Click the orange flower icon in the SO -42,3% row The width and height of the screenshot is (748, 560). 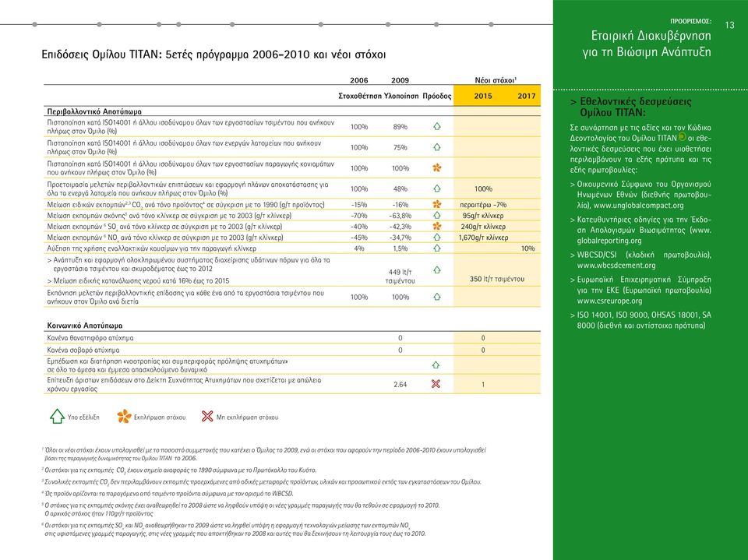click(x=436, y=226)
